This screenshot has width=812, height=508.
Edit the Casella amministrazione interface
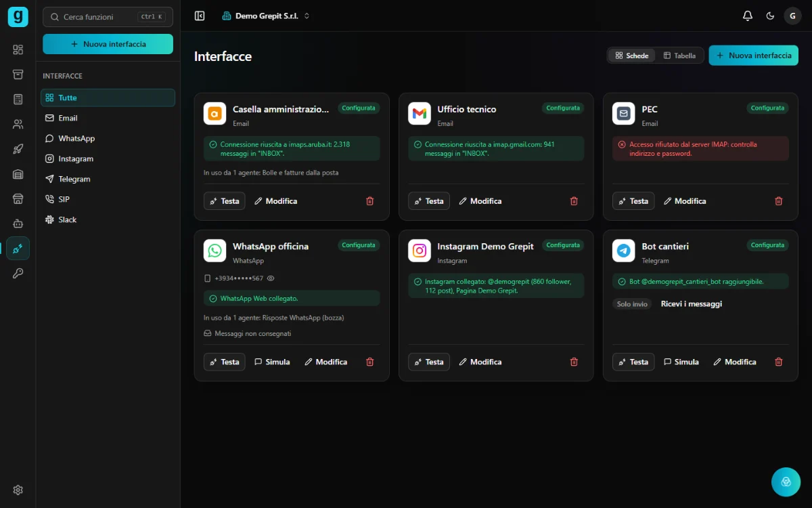point(275,201)
